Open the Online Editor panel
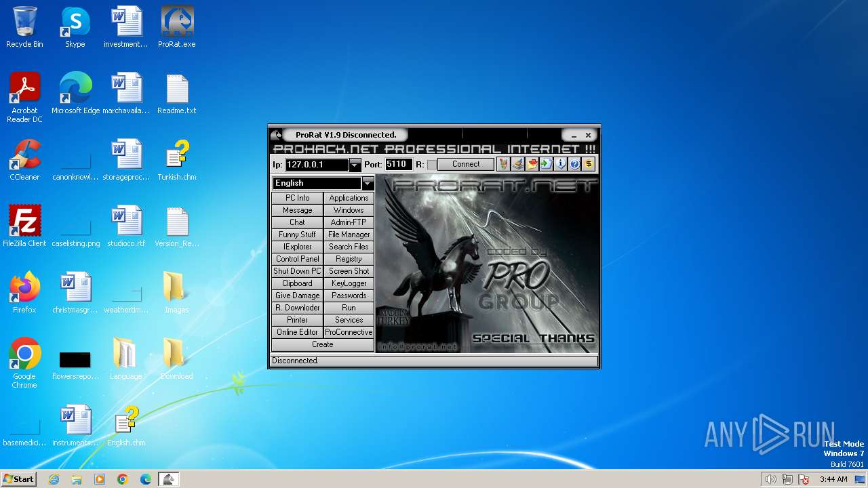Screen dimensions: 868x488 point(297,332)
